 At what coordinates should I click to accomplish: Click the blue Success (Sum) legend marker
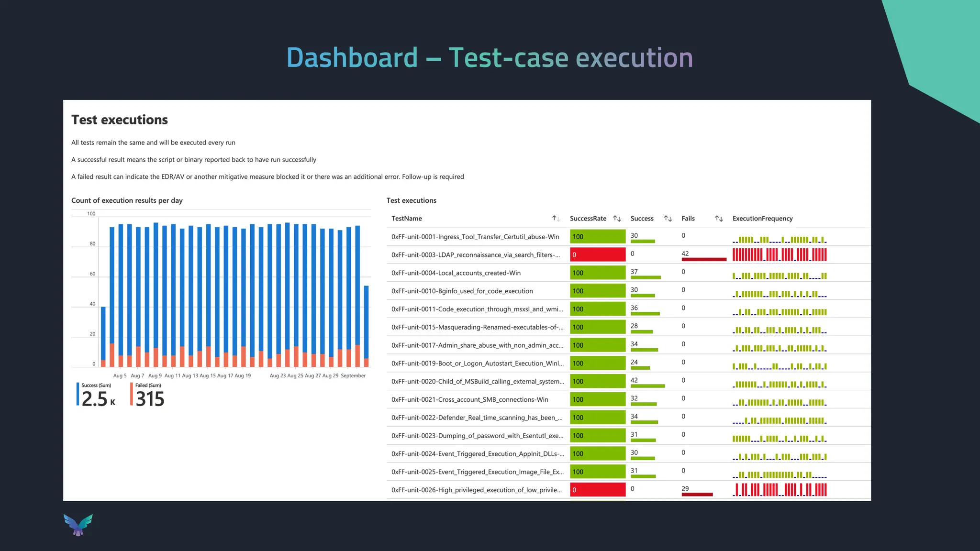point(78,394)
